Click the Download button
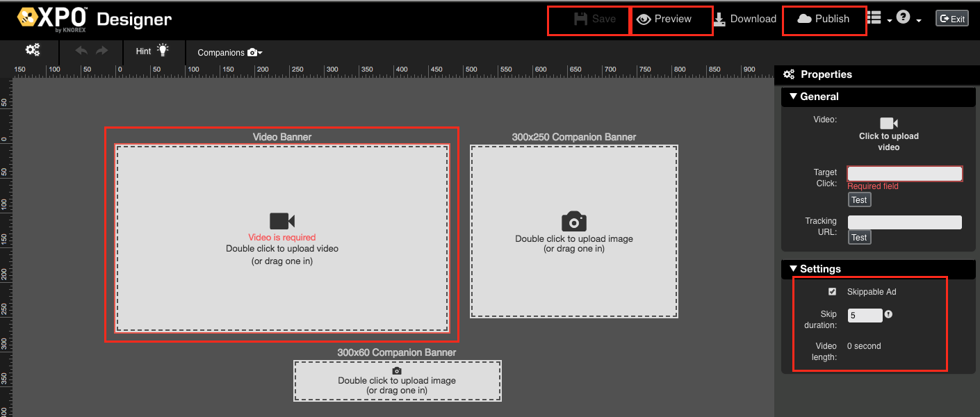The image size is (980, 417). 744,19
